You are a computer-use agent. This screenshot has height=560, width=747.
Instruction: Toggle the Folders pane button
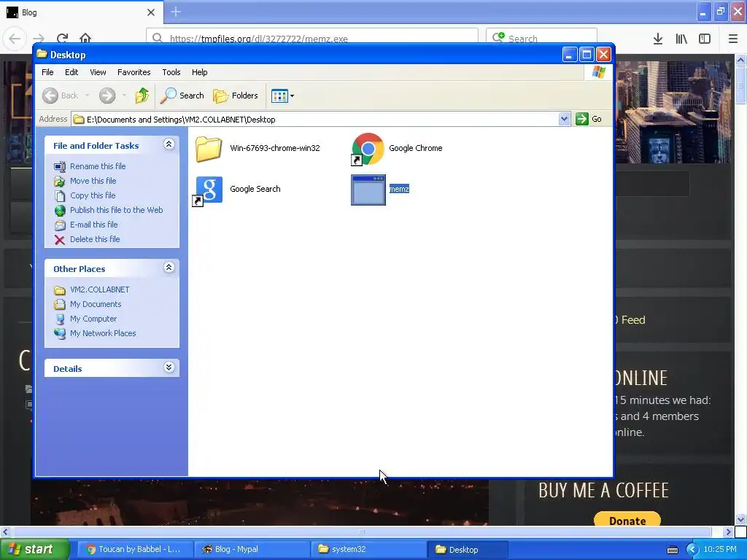pyautogui.click(x=236, y=96)
